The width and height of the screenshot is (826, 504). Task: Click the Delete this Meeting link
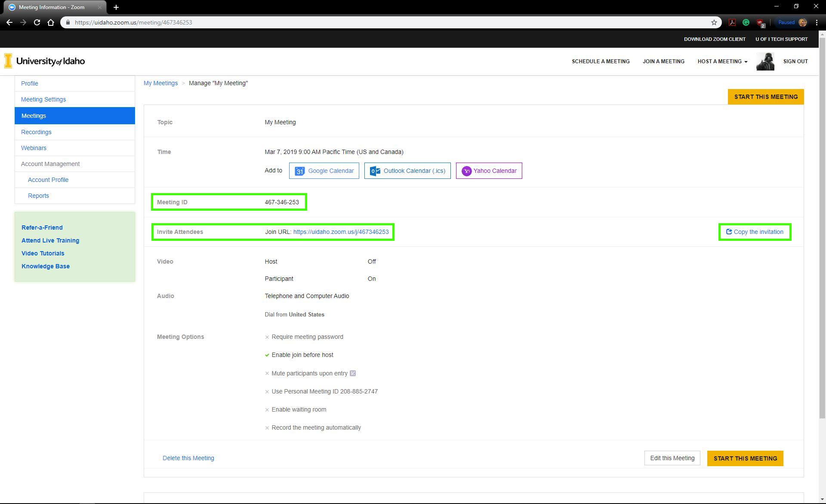(x=188, y=458)
